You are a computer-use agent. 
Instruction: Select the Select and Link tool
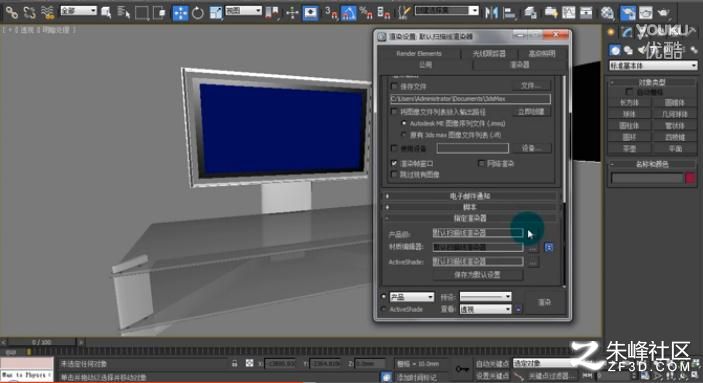[12, 13]
